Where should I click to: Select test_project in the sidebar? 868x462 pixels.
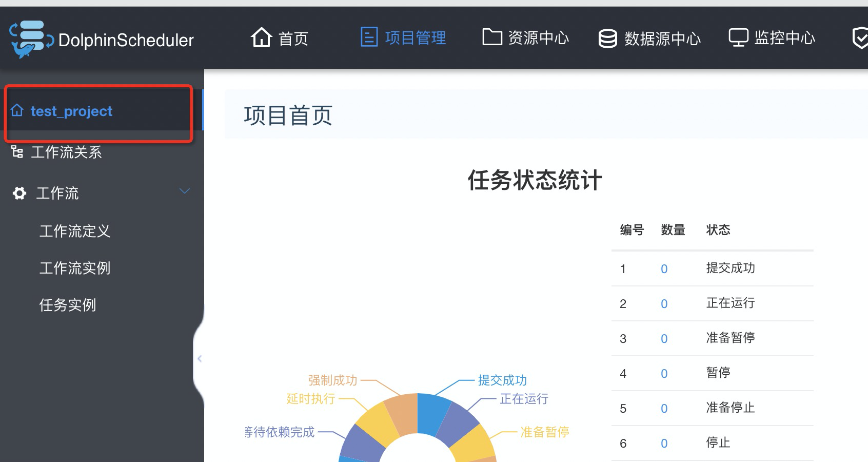(71, 111)
